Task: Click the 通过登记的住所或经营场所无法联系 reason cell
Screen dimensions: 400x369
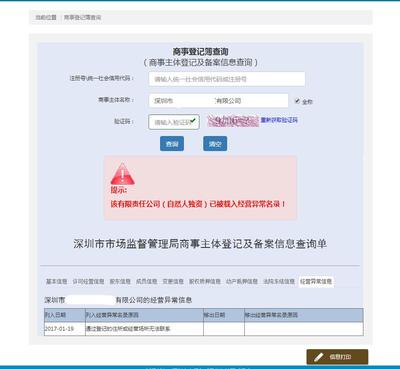Action: (144, 329)
